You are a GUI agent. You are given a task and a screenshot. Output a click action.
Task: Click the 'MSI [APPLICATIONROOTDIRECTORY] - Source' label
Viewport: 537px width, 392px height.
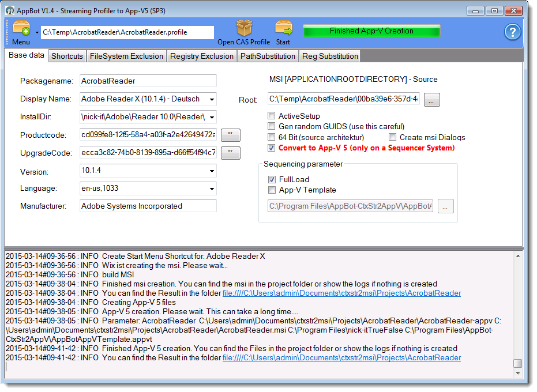click(354, 80)
